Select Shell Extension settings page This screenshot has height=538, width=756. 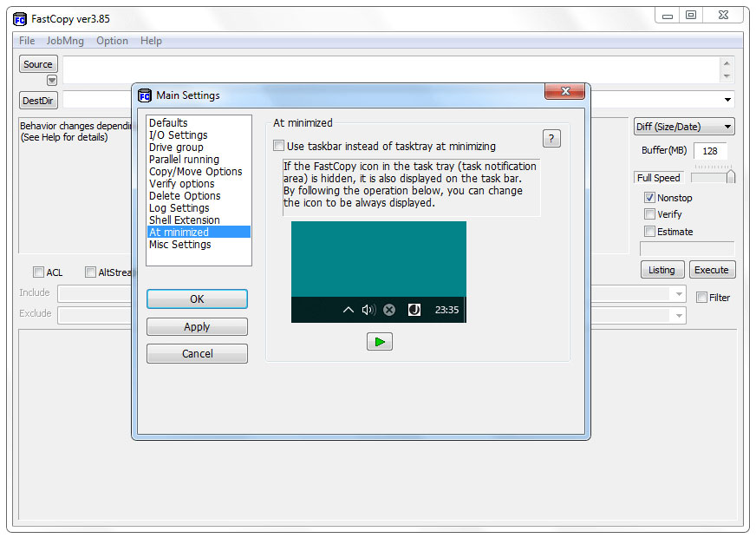199,220
